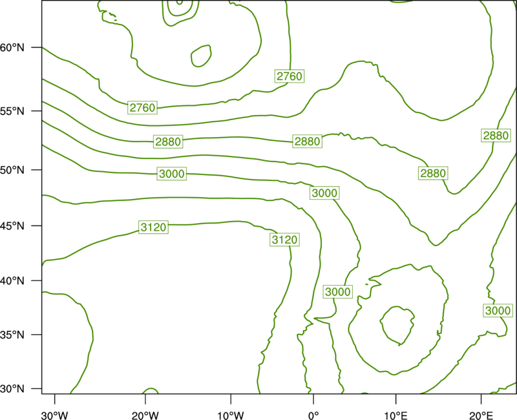Pick the 20°E longitude axis label
The height and width of the screenshot is (420, 517).
(x=481, y=415)
